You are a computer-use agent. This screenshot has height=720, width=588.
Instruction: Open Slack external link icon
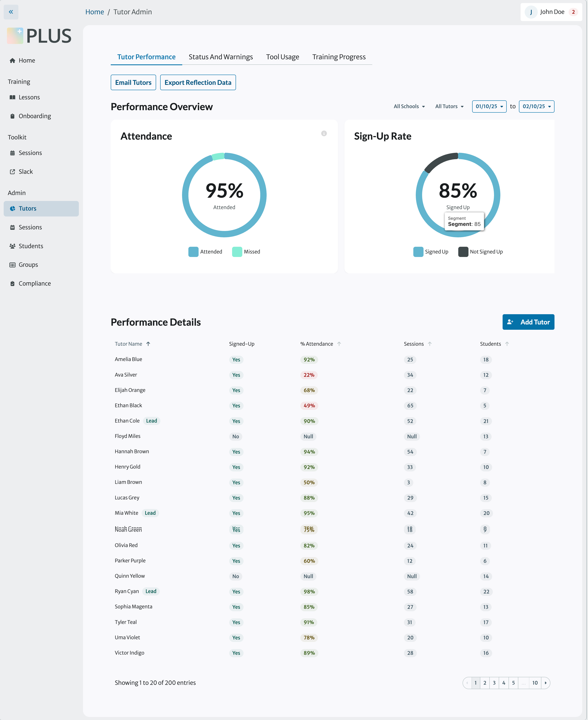point(12,172)
